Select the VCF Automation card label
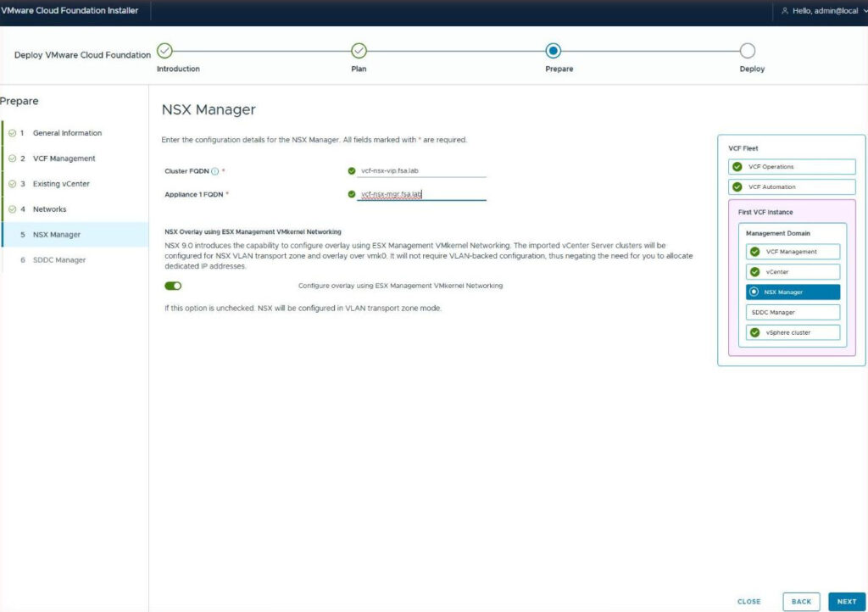This screenshot has width=868, height=612. [x=772, y=187]
